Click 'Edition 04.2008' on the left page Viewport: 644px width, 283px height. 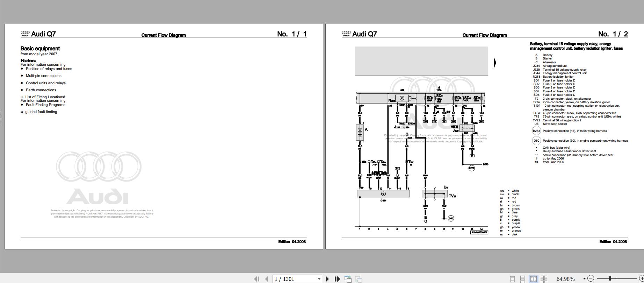(x=292, y=242)
